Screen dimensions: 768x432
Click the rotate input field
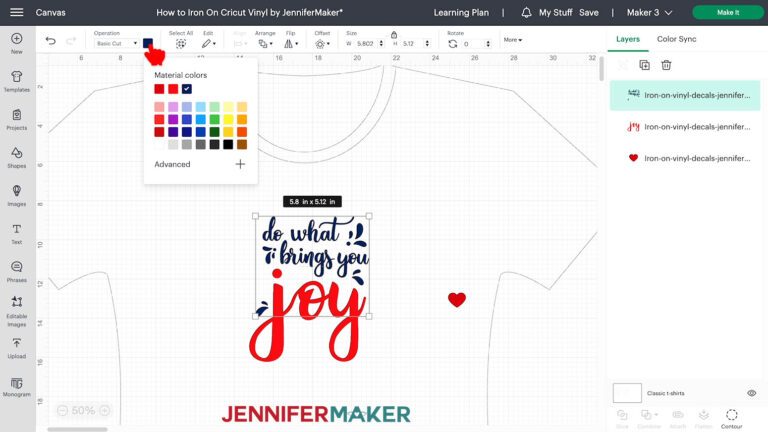click(x=473, y=44)
